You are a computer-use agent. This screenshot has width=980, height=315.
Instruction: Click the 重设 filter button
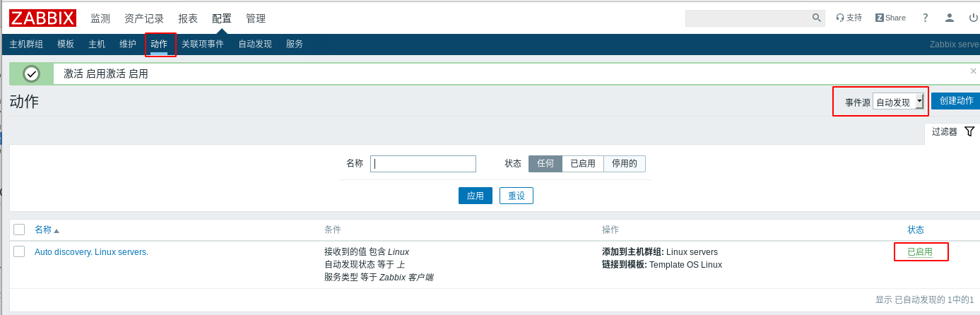[x=516, y=196]
